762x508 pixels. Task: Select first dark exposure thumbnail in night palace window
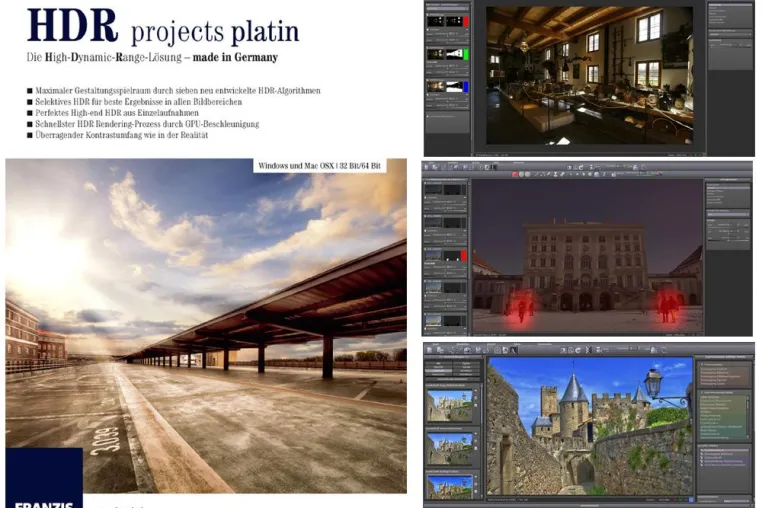(433, 190)
